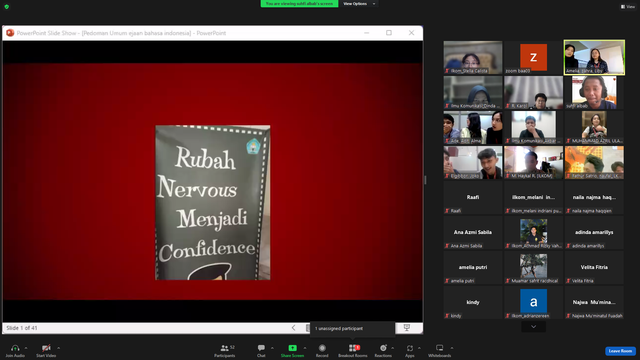The image size is (640, 360).
Task: Select the M. Haykal R. (ILKOM) video tile
Action: 533,162
